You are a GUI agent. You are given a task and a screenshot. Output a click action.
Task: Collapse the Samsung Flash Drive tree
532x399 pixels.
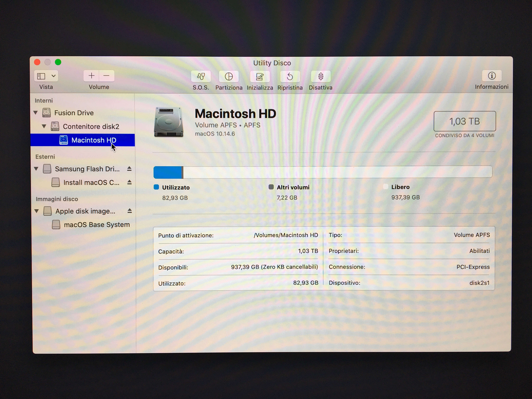[x=36, y=169]
